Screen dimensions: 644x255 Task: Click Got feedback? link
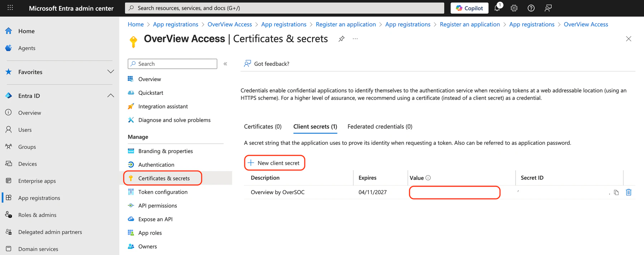(267, 64)
